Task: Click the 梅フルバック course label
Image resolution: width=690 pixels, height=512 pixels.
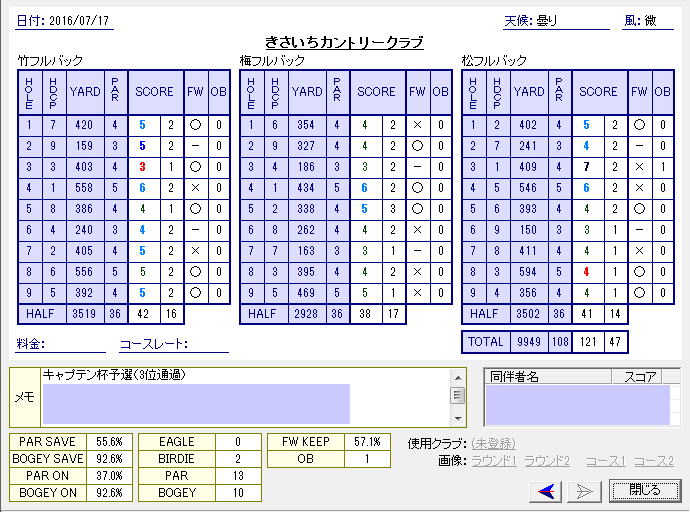Action: 272,60
